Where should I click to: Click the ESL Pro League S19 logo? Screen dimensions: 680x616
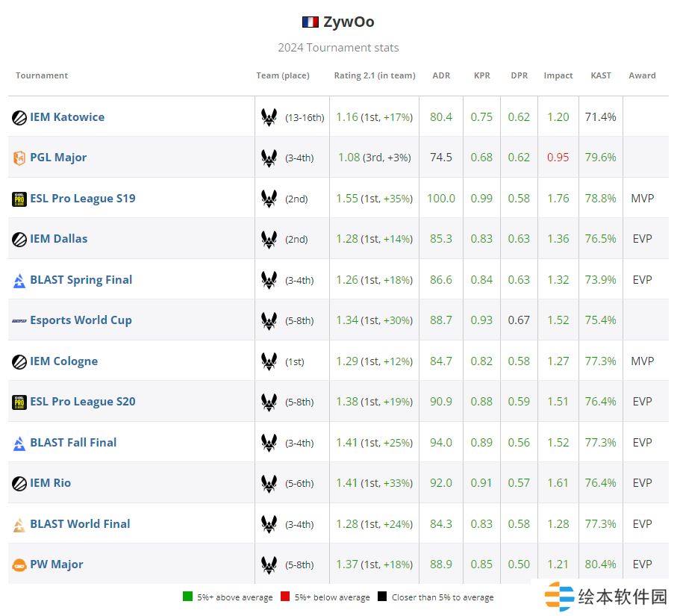(19, 199)
